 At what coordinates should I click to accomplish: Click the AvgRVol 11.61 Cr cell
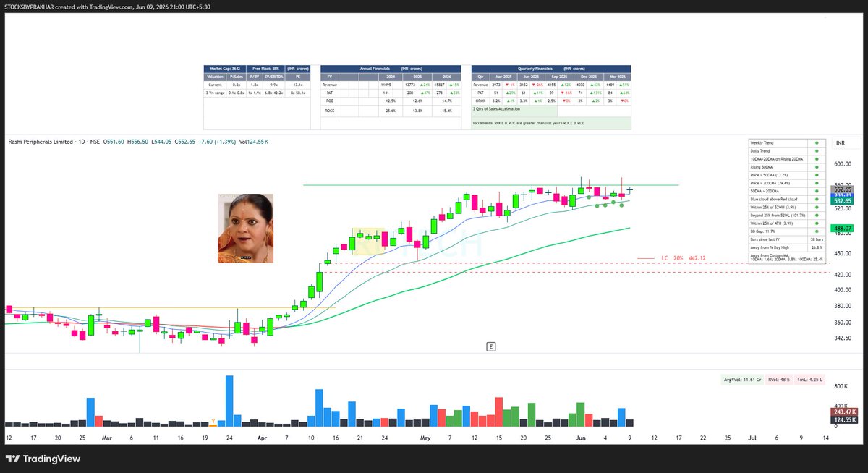coord(743,379)
